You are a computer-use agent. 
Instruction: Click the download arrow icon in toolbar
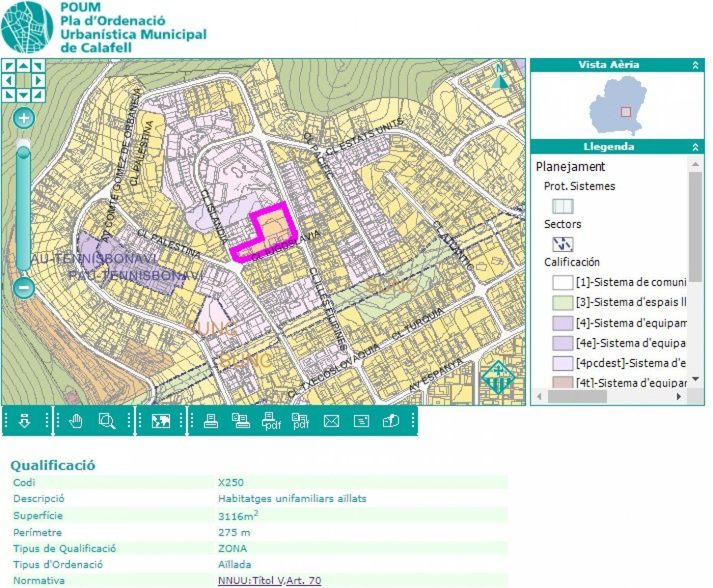click(24, 421)
